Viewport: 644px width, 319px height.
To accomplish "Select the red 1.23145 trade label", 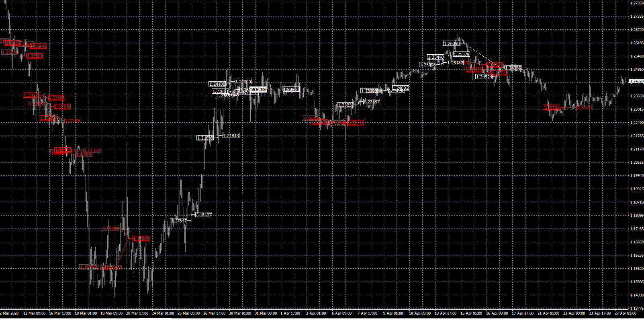I will (62, 107).
